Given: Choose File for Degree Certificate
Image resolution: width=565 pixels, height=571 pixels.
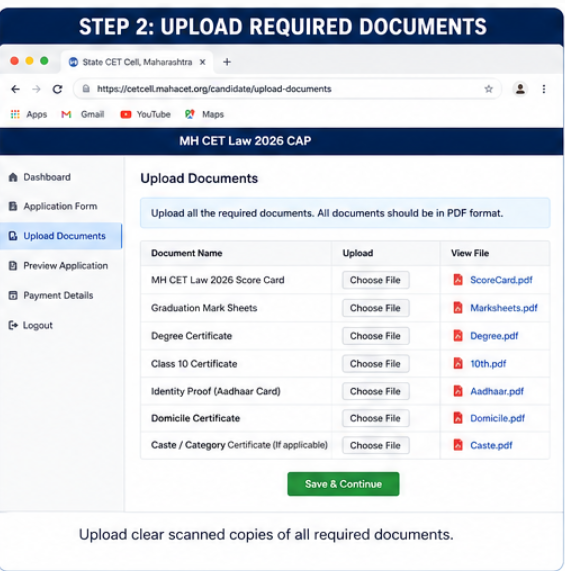Looking at the screenshot, I should point(375,336).
